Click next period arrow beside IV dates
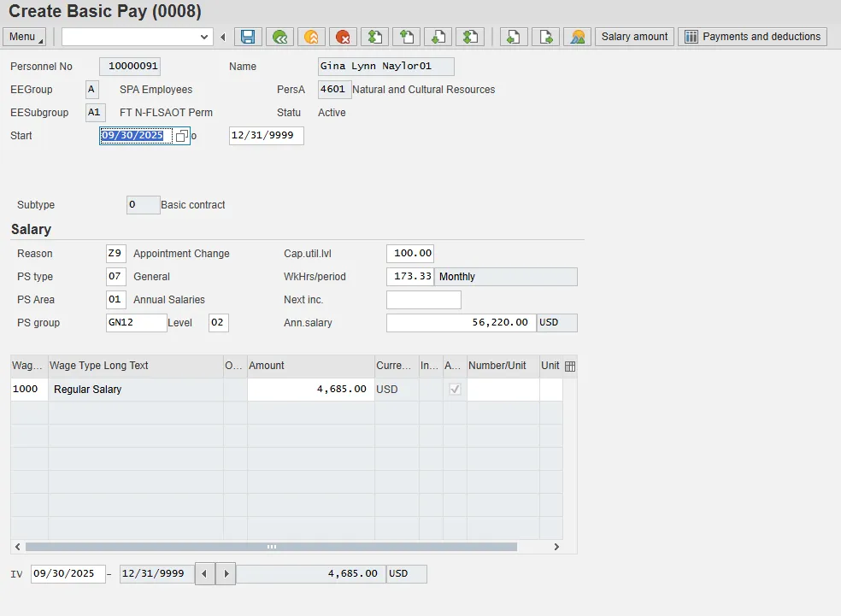 [226, 574]
